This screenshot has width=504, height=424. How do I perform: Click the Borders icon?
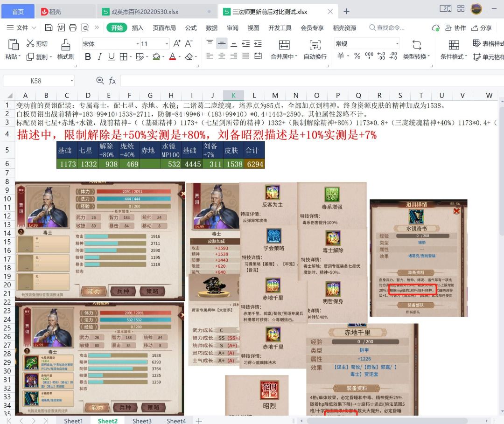123,57
